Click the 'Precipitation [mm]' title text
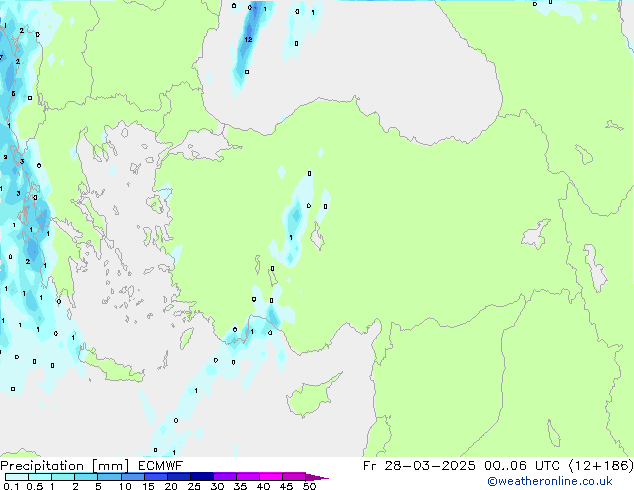 pos(65,466)
